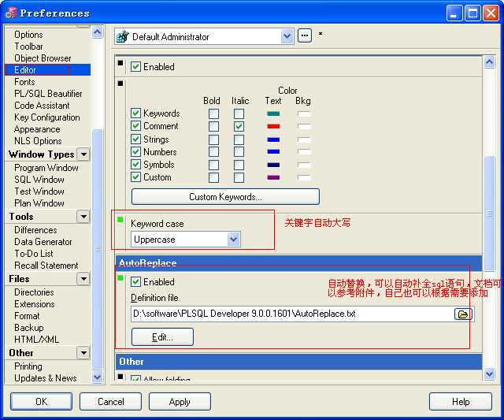504x420 pixels.
Task: Open Object Browser preferences
Action: tap(43, 58)
